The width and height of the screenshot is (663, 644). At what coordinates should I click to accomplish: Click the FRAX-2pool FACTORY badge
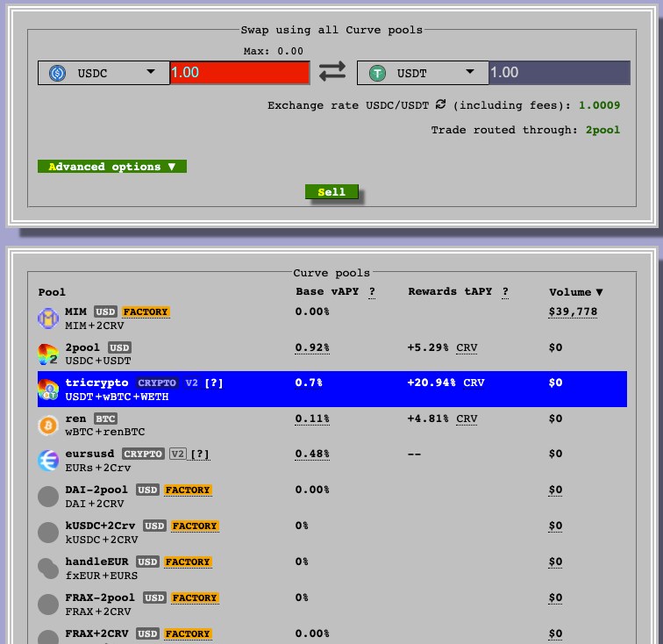click(195, 597)
